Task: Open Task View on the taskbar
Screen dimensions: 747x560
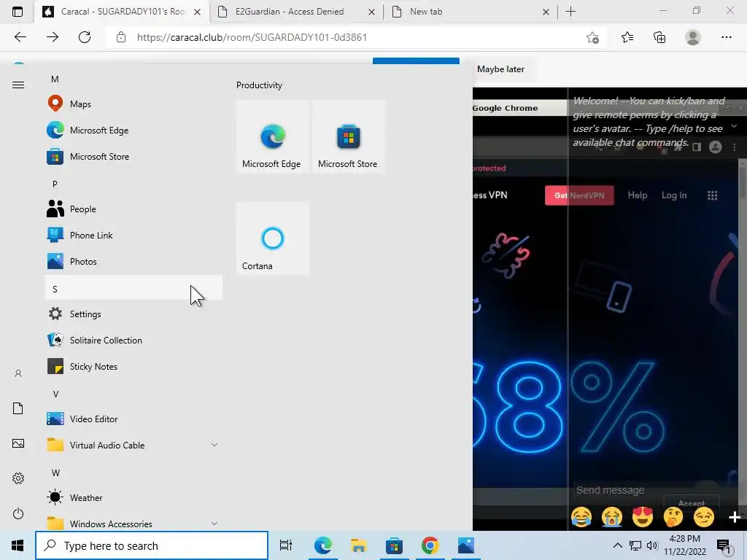Action: coord(286,545)
